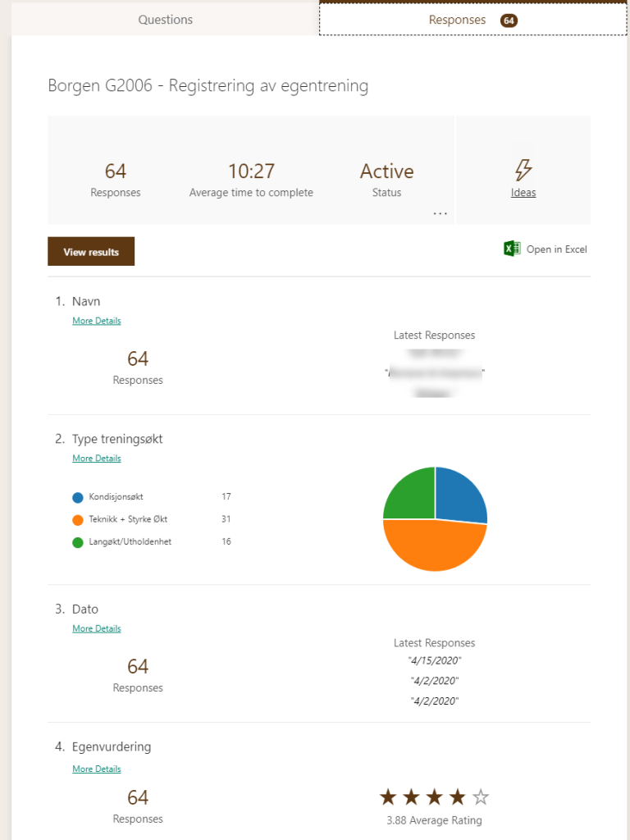Click the green Langøkt/Utholdenhet legend dot
Screen dimensions: 630x840
(x=78, y=542)
